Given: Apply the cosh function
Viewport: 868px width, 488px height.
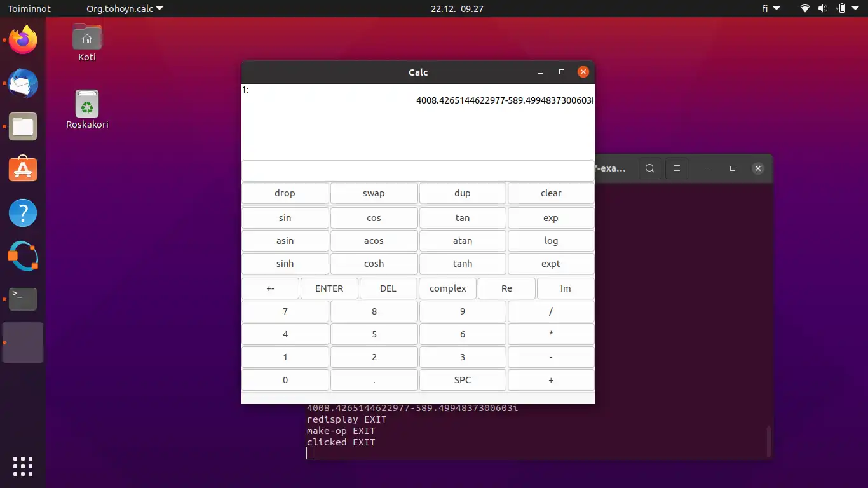Looking at the screenshot, I should [374, 264].
